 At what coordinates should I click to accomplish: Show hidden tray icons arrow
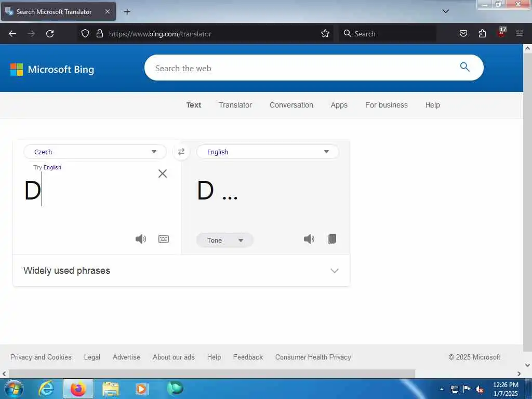click(442, 389)
